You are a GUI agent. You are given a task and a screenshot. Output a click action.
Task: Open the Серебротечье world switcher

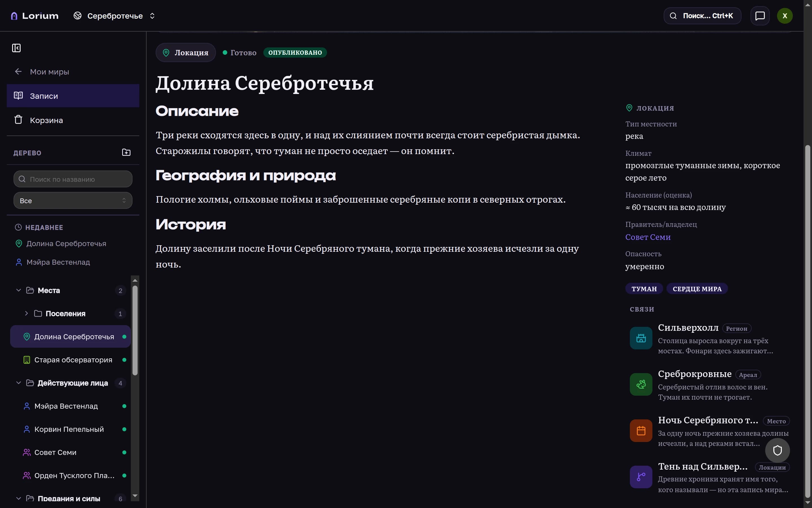coord(114,16)
